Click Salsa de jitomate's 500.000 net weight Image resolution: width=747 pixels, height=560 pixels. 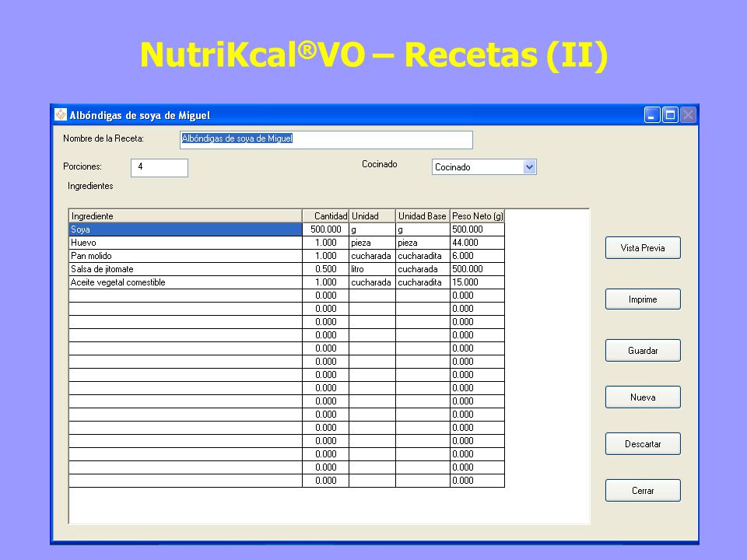click(477, 269)
